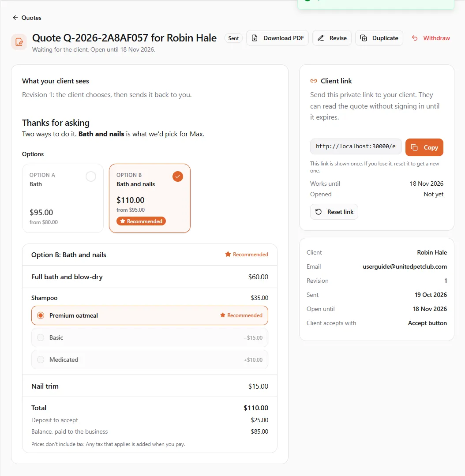Click the Deposit to accept amount $25.00
Viewport: 465px width, 476px height.
(259, 420)
